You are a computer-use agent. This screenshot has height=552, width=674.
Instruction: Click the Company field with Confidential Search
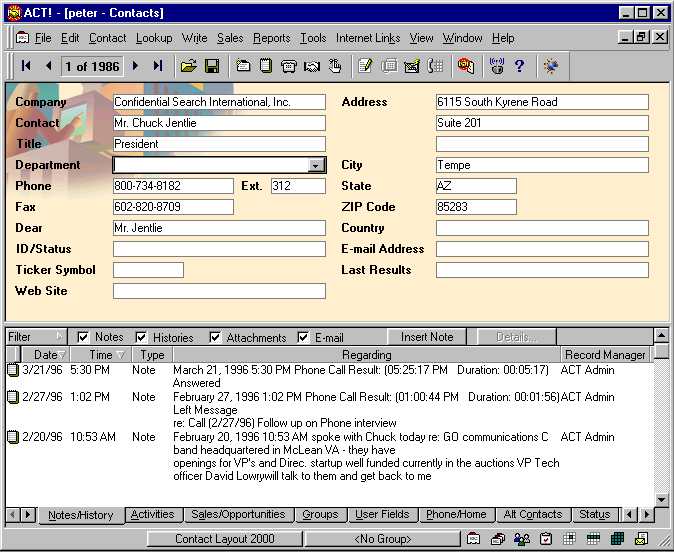[x=219, y=102]
